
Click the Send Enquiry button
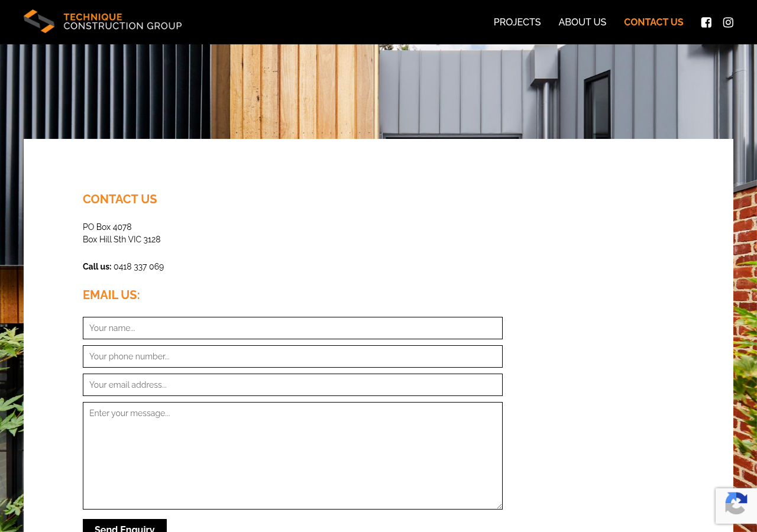pyautogui.click(x=124, y=527)
